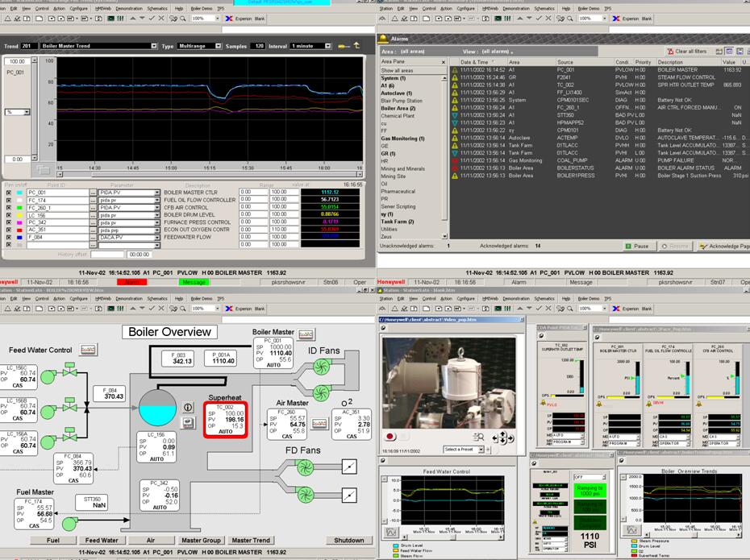The height and width of the screenshot is (560, 750).
Task: Open the Boiler Master Trend dropdown
Action: [x=153, y=46]
